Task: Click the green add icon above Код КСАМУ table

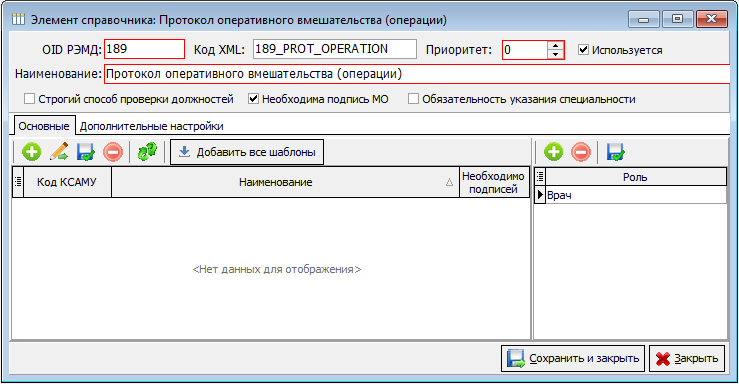Action: [32, 152]
